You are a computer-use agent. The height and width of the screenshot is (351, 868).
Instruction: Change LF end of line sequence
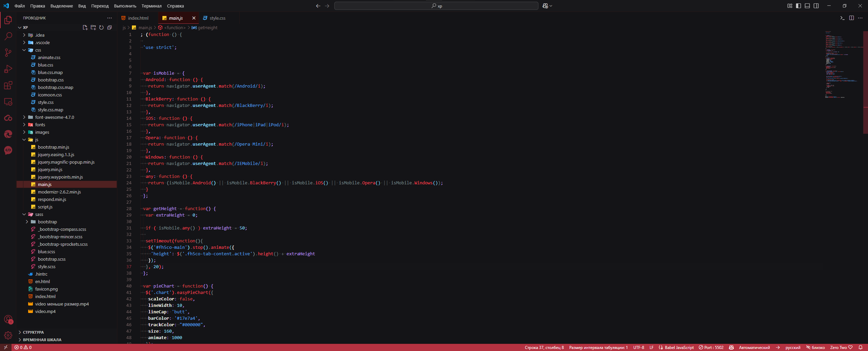pyautogui.click(x=651, y=347)
